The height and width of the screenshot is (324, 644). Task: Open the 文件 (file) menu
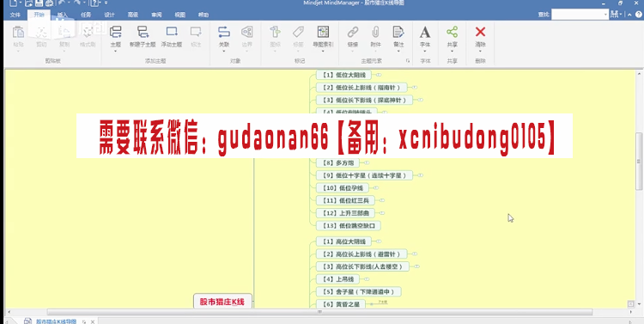[15, 15]
